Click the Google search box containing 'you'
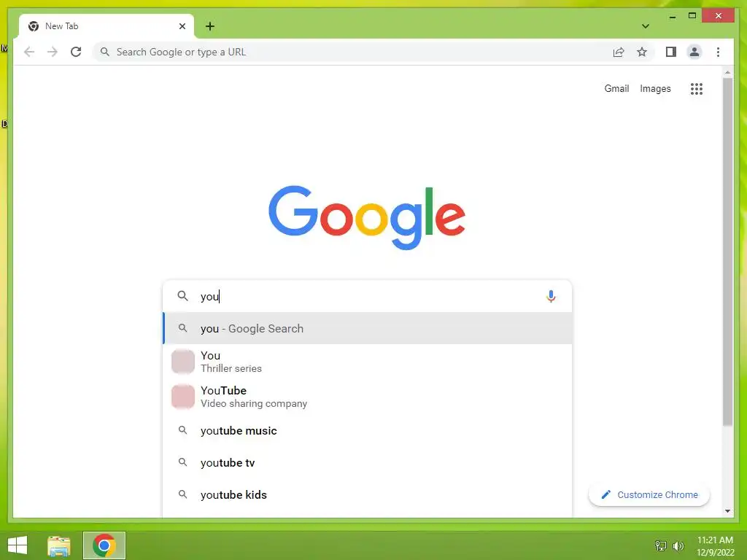The height and width of the screenshot is (560, 747). click(x=367, y=296)
